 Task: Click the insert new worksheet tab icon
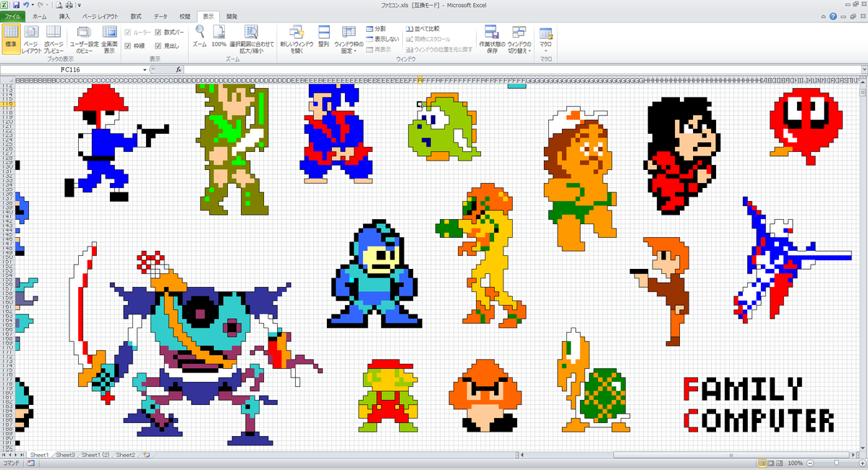[x=147, y=455]
